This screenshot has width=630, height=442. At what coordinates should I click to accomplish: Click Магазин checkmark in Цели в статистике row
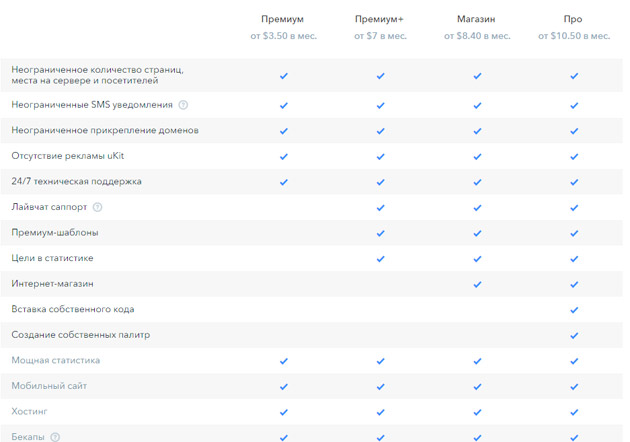[x=477, y=259]
